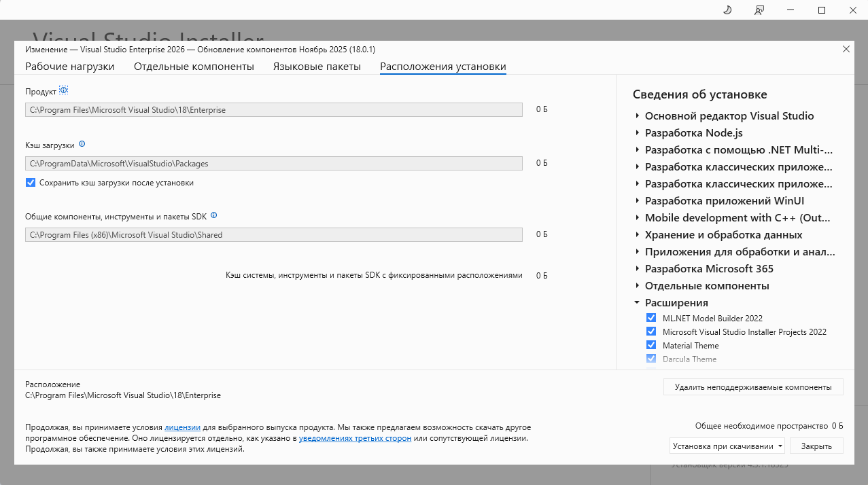Switch to the Рабочие нагрузки tab
The image size is (868, 485).
pos(69,67)
